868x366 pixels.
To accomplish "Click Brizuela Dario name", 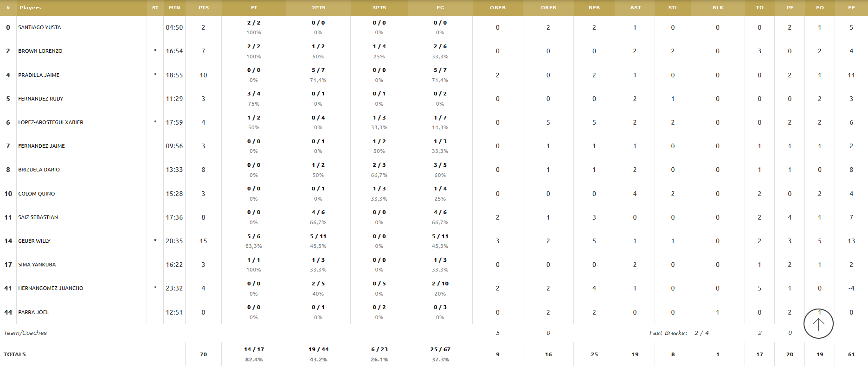I will tap(39, 170).
